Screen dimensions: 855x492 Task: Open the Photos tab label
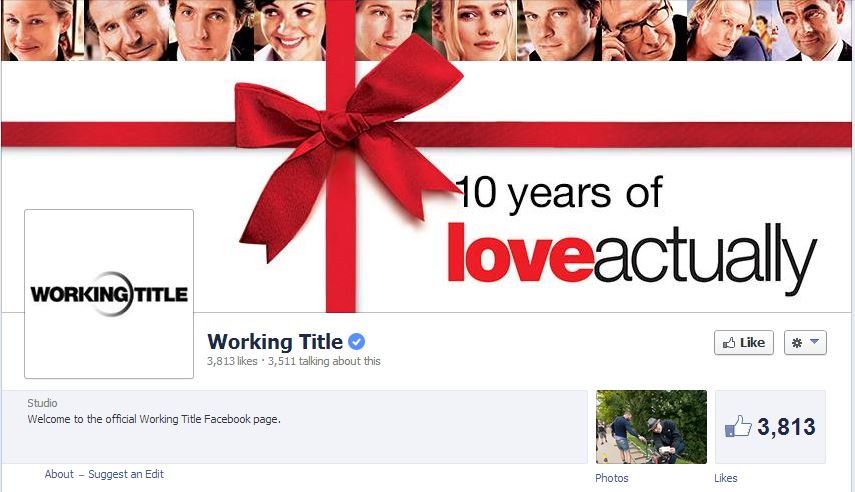612,478
